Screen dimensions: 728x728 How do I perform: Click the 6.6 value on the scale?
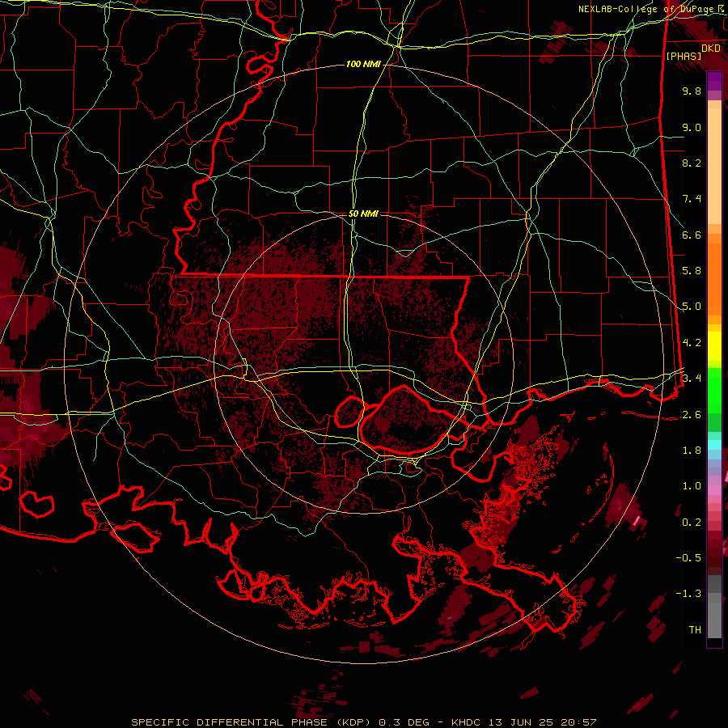(692, 235)
